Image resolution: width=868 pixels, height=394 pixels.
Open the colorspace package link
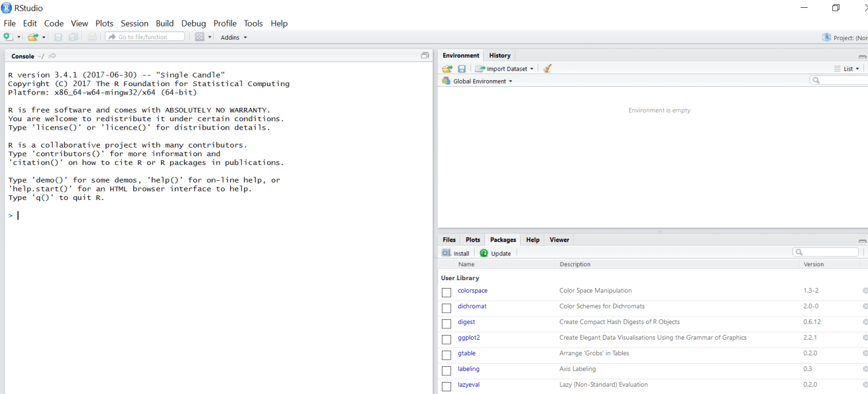coord(473,290)
